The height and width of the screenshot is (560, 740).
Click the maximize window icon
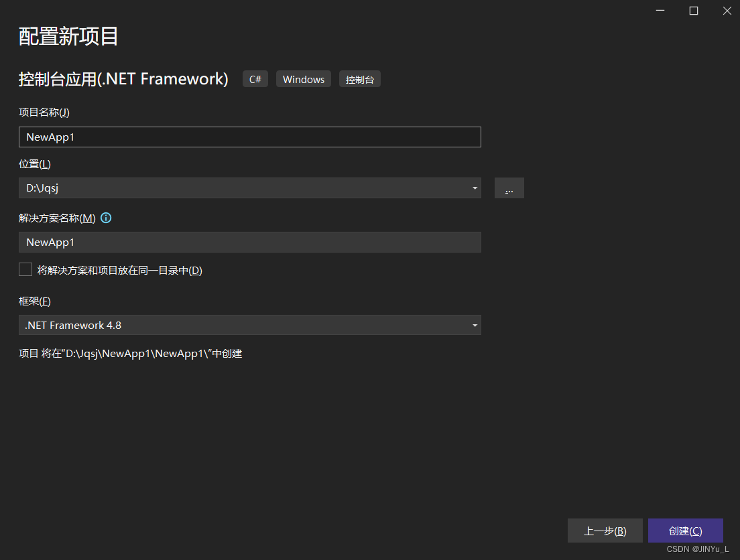point(693,11)
